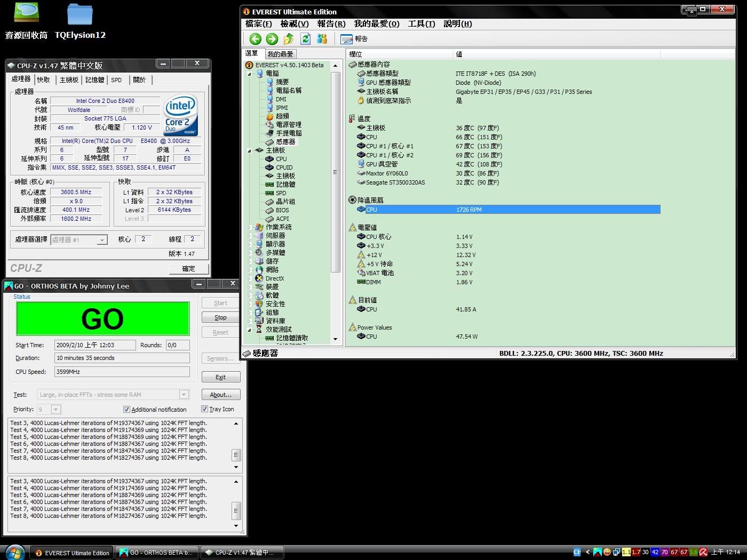Viewport: 747px width, 560px height.
Task: Click the blue 42 temperature tray icon
Action: point(655,553)
